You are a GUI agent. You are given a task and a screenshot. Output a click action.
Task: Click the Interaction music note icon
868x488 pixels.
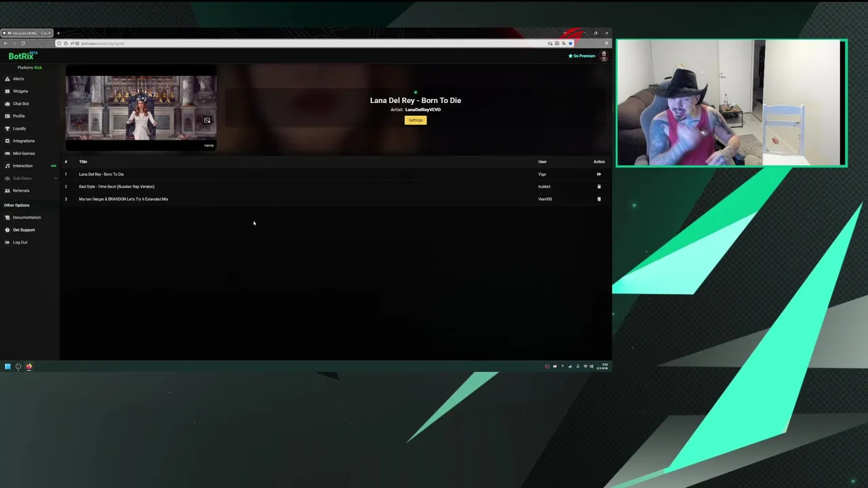coord(7,166)
